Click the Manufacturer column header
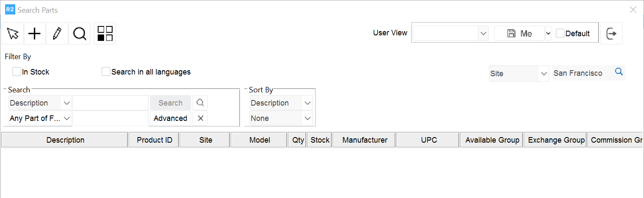644x198 pixels. 364,140
